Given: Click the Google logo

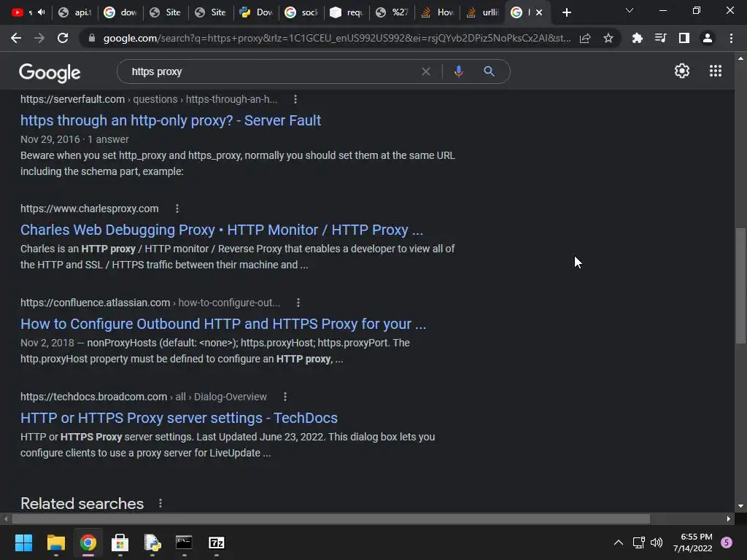Looking at the screenshot, I should (x=50, y=72).
